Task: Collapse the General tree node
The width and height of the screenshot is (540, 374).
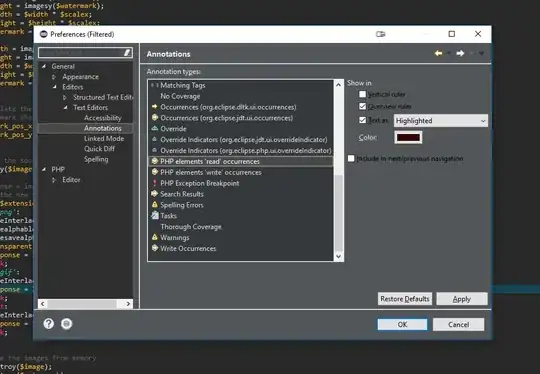Action: click(x=44, y=66)
